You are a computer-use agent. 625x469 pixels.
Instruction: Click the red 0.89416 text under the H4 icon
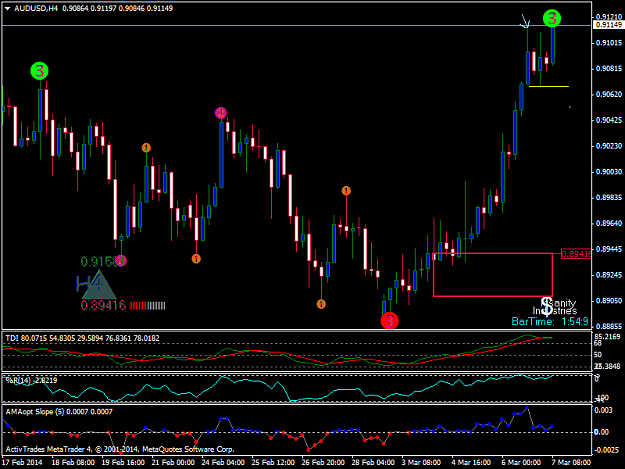[x=103, y=306]
